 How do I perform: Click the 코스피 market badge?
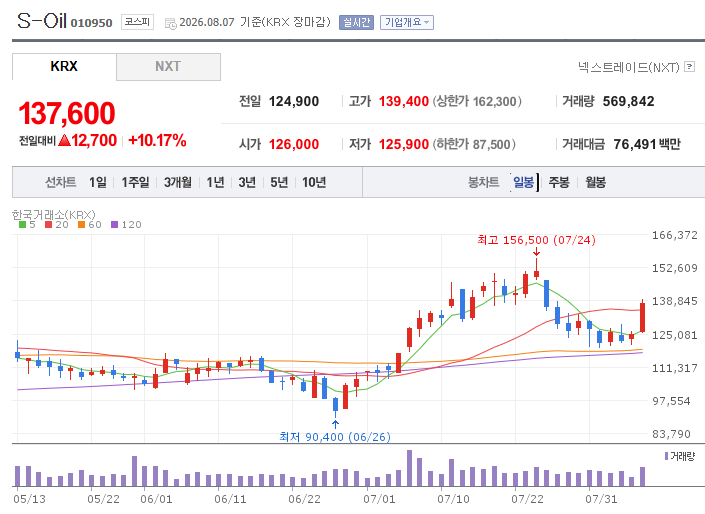137,22
